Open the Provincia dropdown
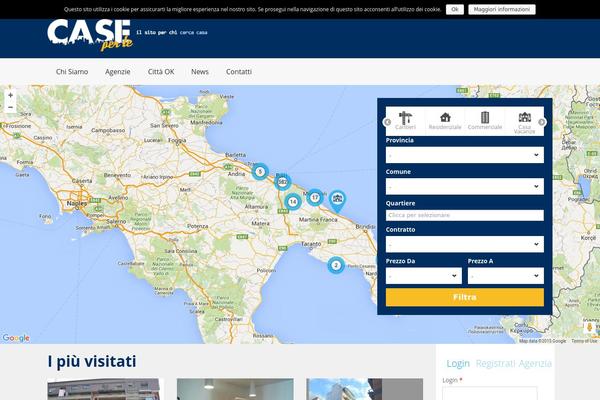 pos(465,155)
